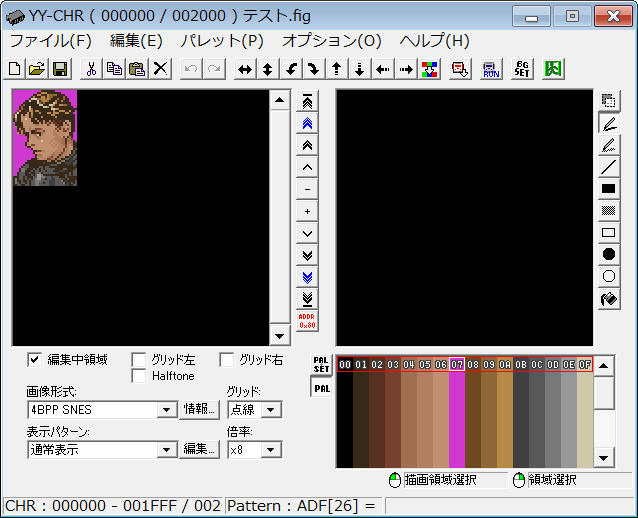Click the Cut scissors icon

pyautogui.click(x=91, y=69)
